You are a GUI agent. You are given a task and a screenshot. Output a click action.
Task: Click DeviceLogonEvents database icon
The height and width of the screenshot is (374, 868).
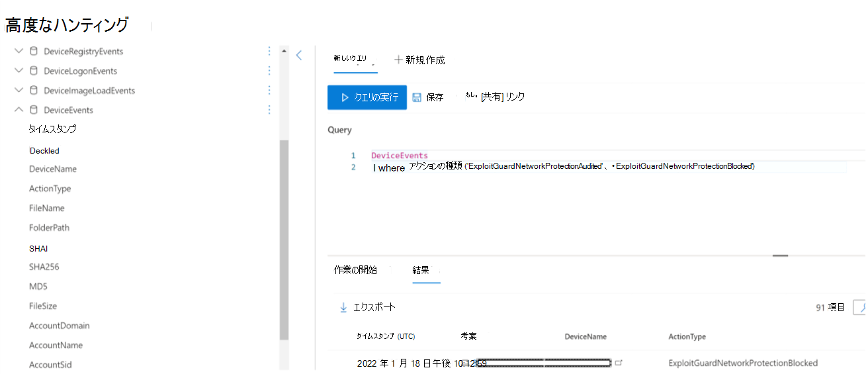[x=34, y=71]
